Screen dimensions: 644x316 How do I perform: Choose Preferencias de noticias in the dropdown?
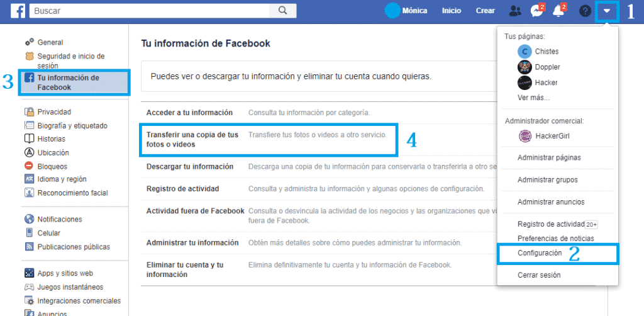(556, 239)
